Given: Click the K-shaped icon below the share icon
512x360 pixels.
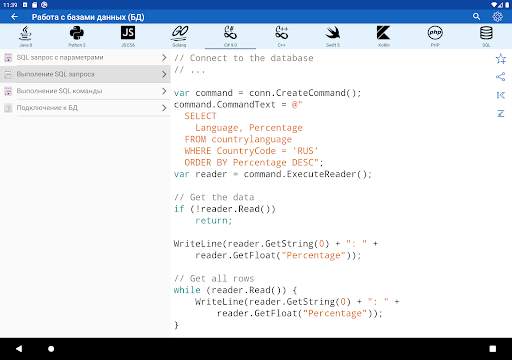Looking at the screenshot, I should 501,95.
